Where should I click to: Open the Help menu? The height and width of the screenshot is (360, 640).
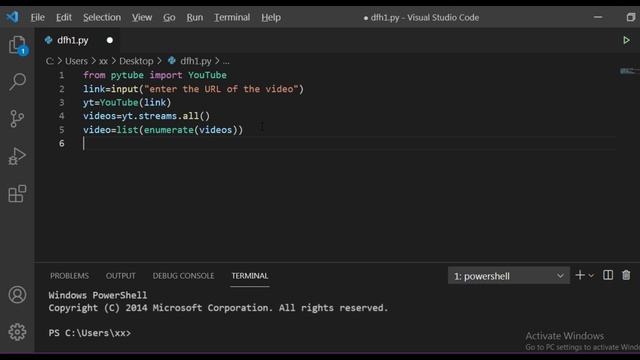pyautogui.click(x=271, y=18)
